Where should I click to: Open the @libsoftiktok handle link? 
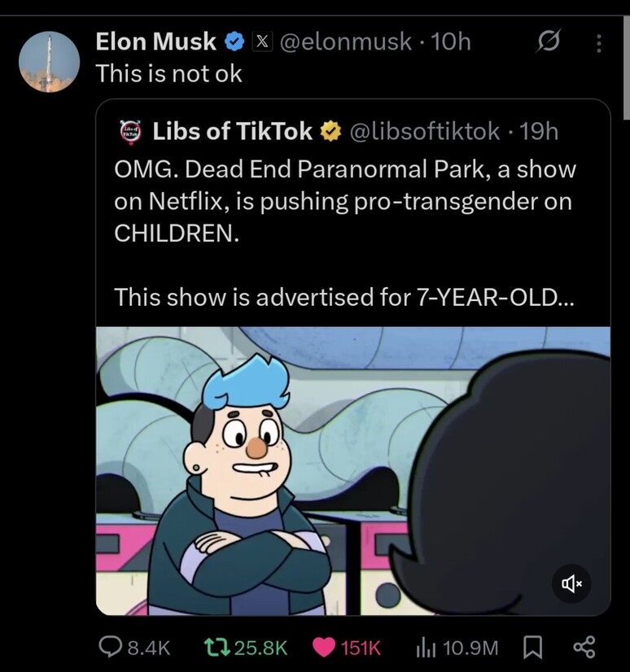point(424,131)
